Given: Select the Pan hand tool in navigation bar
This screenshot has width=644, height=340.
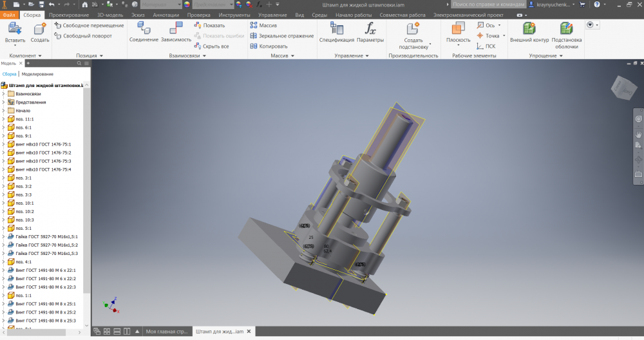Looking at the screenshot, I should 638,133.
